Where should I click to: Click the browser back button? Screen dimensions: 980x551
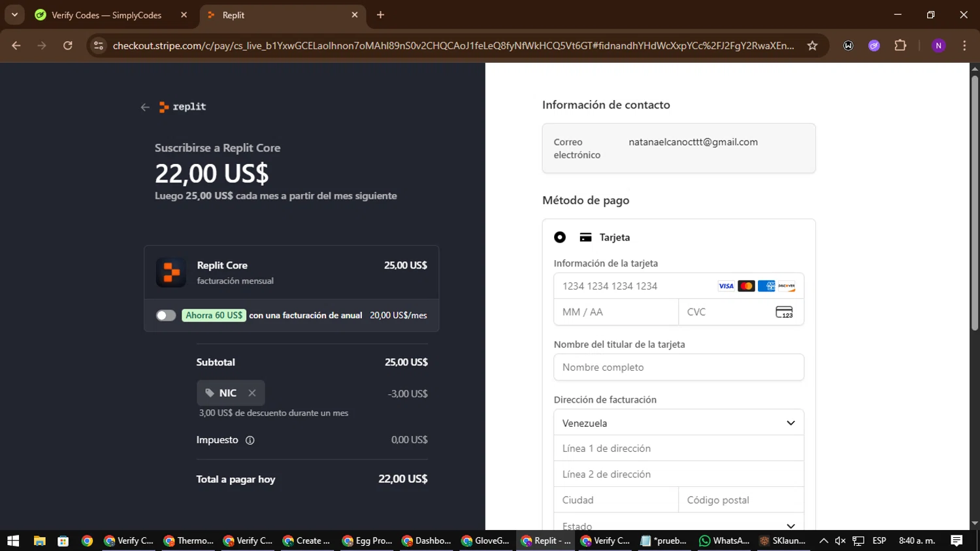[16, 46]
